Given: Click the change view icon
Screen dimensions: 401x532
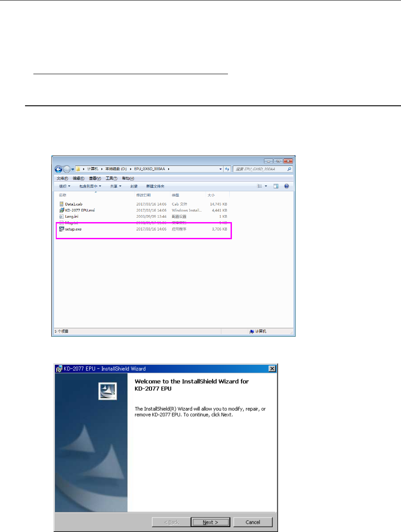Looking at the screenshot, I should [260, 186].
